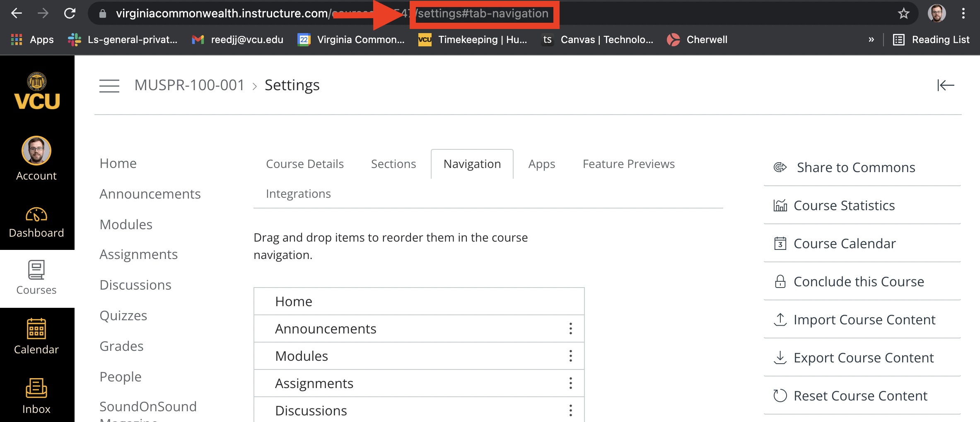Viewport: 980px width, 422px height.
Task: Open Account profile avatar
Action: [x=36, y=151]
